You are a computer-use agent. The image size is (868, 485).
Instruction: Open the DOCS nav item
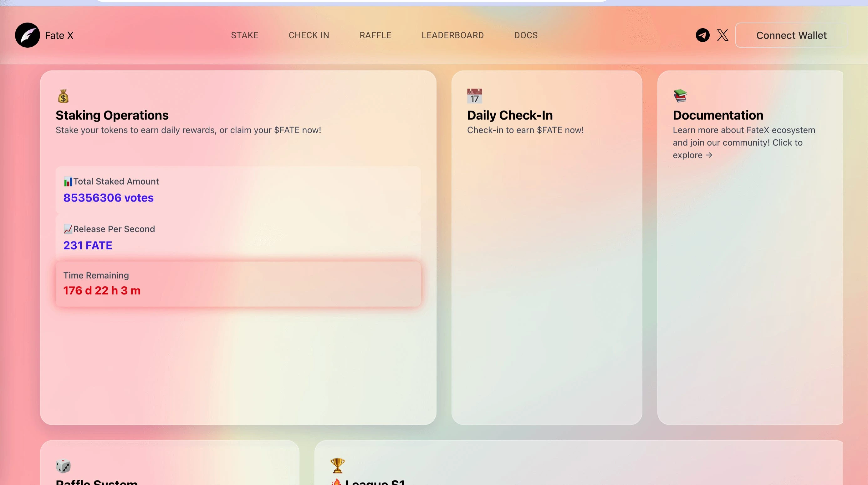click(526, 35)
